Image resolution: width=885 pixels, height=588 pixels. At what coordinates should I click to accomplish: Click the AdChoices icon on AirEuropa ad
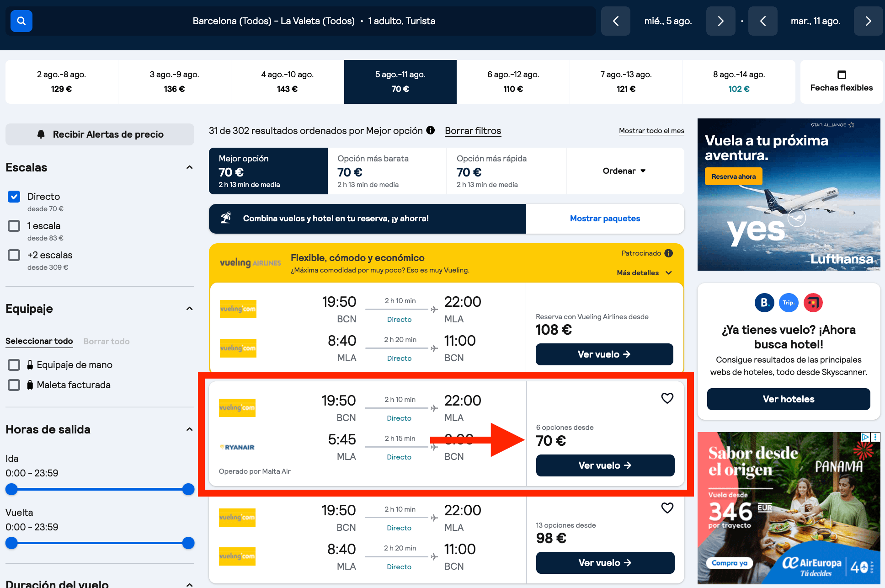coord(865,437)
